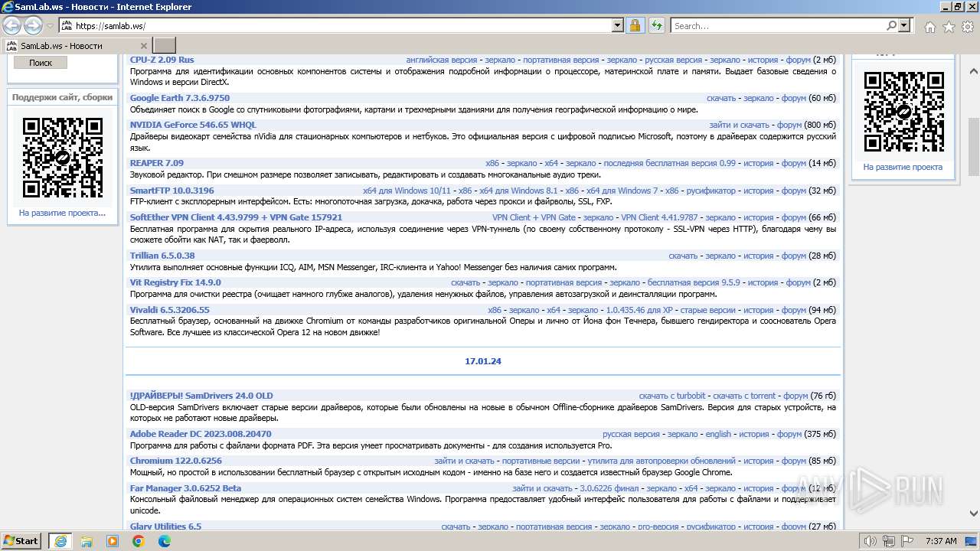
Task: Open Vit Registry Fix 14.9.0 link
Action: tap(175, 282)
